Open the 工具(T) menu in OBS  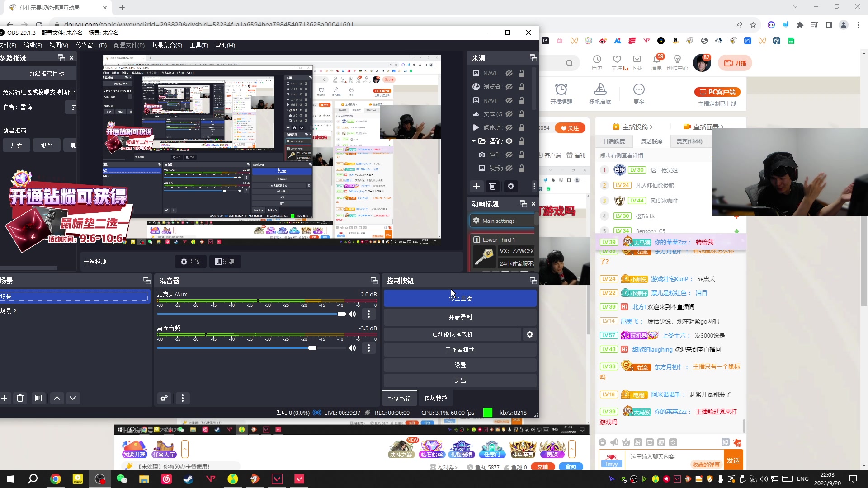pyautogui.click(x=198, y=45)
